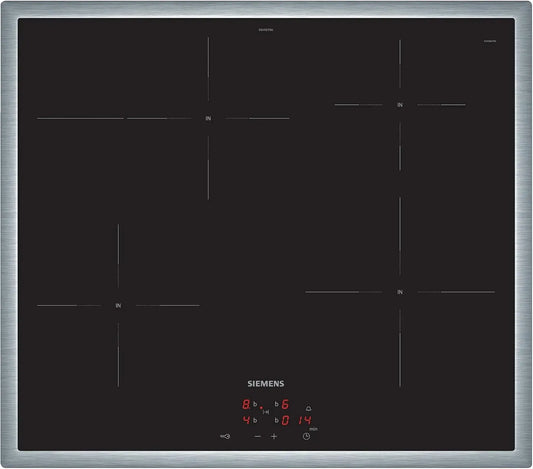The image size is (533, 469).
Task: Tap the plus button to raise heat
Action: [274, 436]
